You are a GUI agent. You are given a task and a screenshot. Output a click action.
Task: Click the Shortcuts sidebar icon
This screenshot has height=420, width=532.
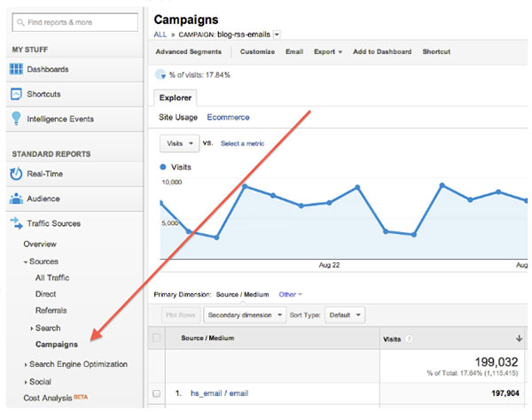click(16, 94)
